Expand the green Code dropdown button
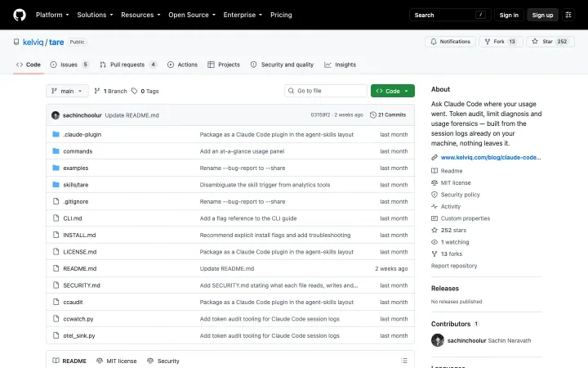The width and height of the screenshot is (588, 368). point(393,91)
